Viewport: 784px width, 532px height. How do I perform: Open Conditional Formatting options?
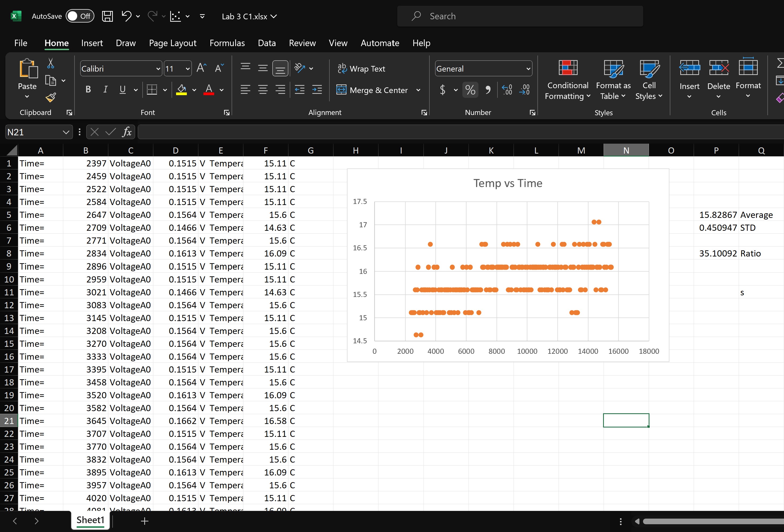[567, 80]
